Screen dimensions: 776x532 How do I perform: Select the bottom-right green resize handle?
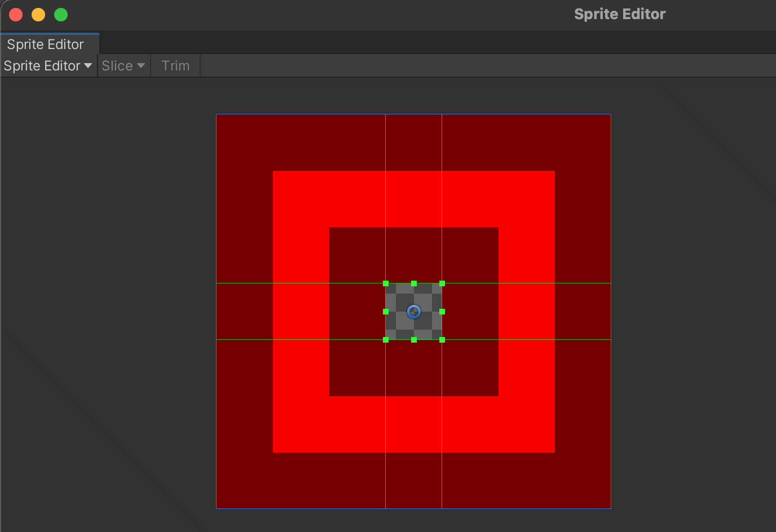[x=442, y=340]
